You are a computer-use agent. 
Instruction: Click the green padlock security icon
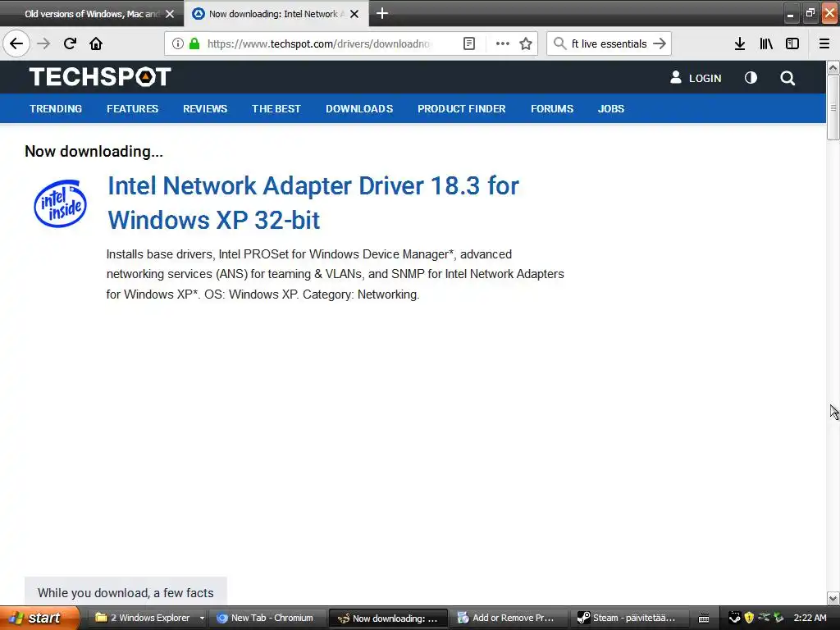[x=195, y=43]
